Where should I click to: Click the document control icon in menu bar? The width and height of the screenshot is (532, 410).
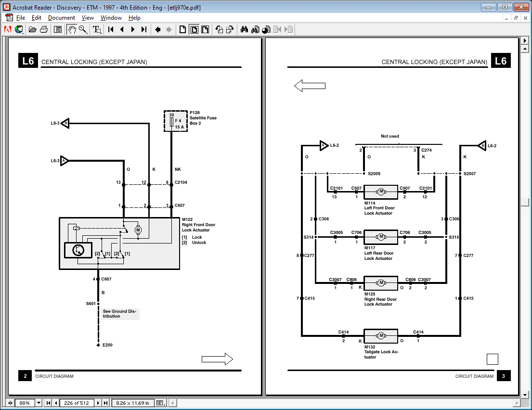(x=9, y=18)
